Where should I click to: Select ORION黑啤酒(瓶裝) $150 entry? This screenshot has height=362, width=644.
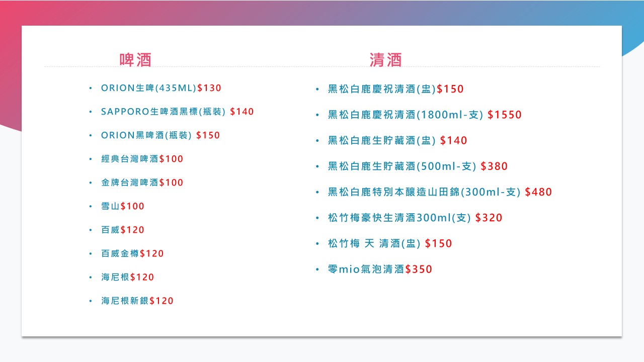pos(160,135)
